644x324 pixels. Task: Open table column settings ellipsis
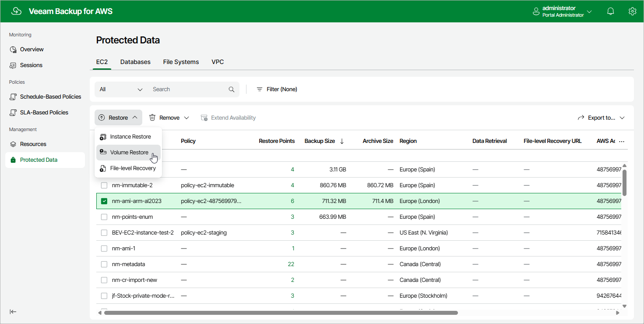[x=621, y=141]
